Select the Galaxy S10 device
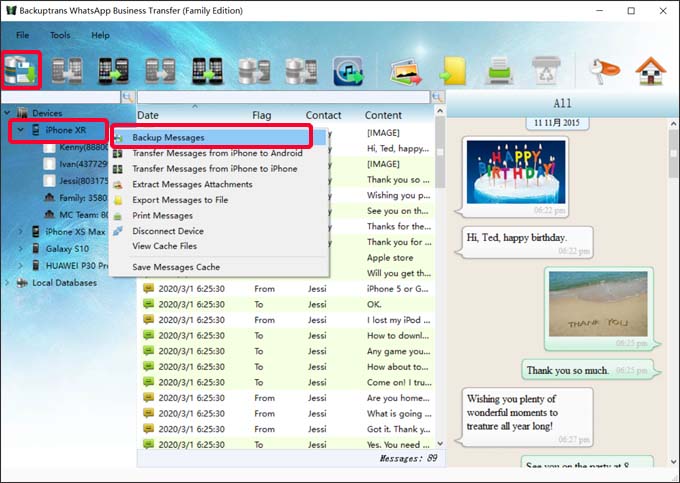Screen dimensions: 680x483 point(67,249)
